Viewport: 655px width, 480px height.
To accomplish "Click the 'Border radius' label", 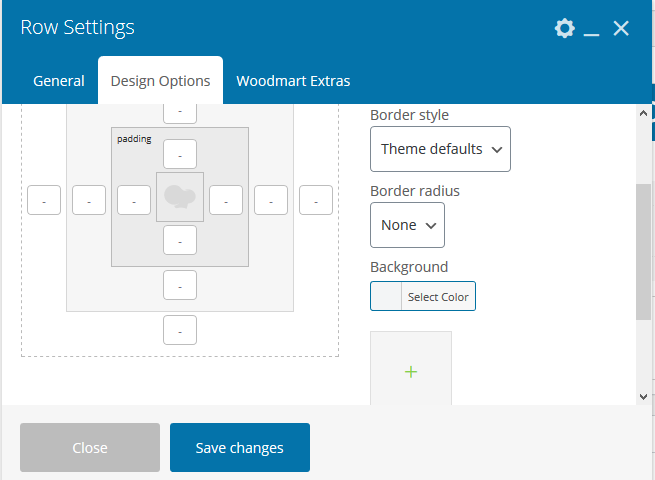I will (415, 191).
